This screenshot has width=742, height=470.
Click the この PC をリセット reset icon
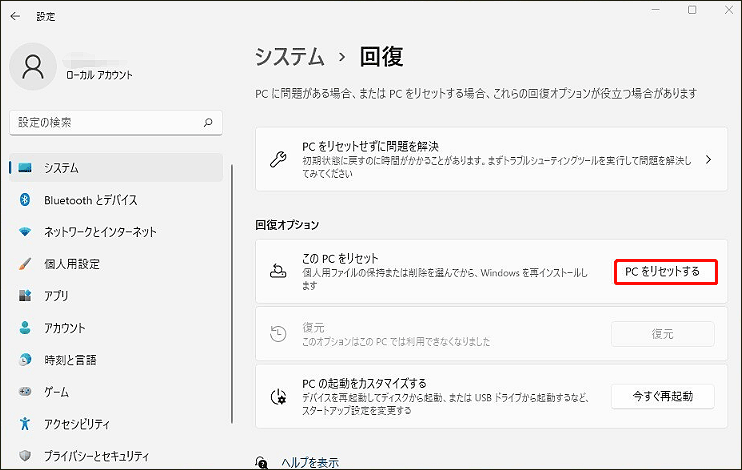tap(278, 271)
